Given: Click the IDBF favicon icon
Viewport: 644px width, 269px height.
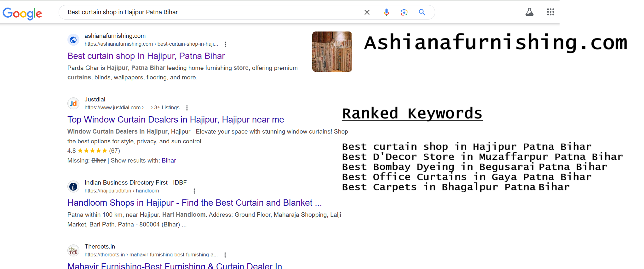Looking at the screenshot, I should (73, 186).
